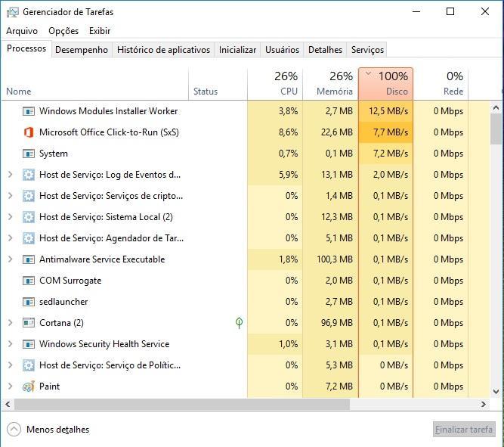Sort by the Nome column header
Screen dimensions: 504x447
[x=95, y=84]
